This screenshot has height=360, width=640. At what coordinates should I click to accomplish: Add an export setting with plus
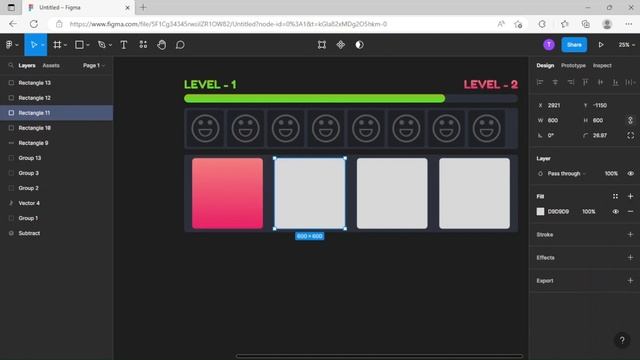(631, 280)
